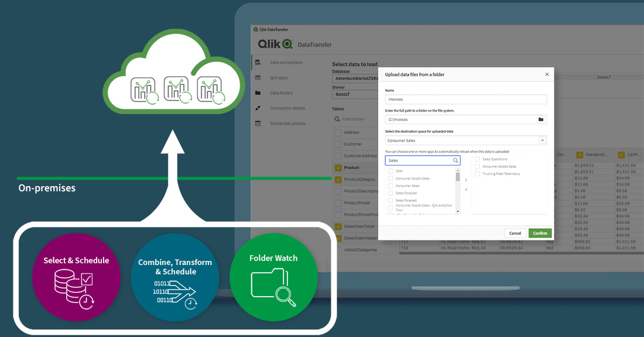Click the "$8.99" list price cell
This screenshot has width=644, height=337.
(x=622, y=210)
